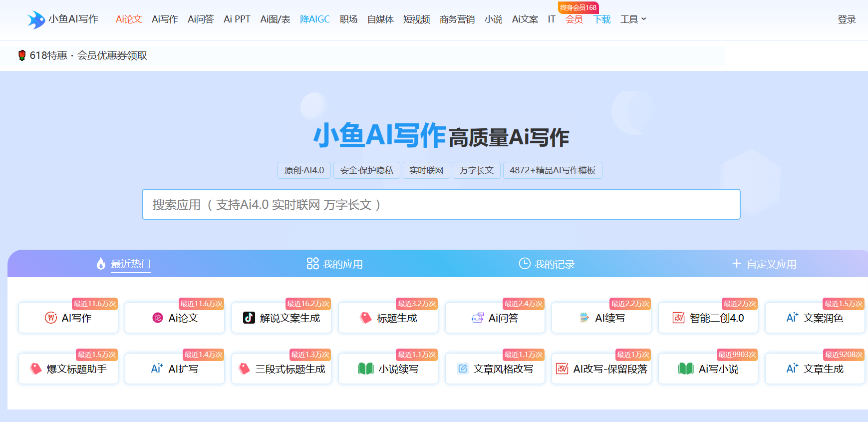Image resolution: width=868 pixels, height=422 pixels.
Task: Click the red tag icon on 标题生成
Action: [x=366, y=318]
